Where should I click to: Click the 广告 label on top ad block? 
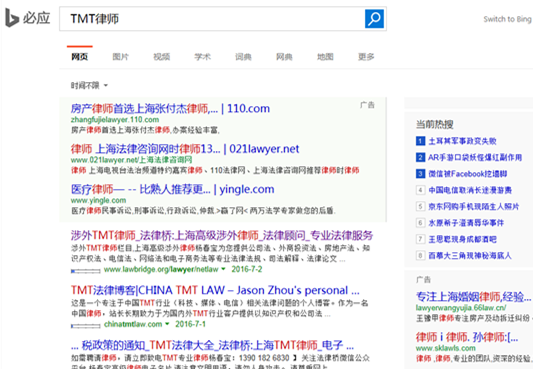(367, 105)
